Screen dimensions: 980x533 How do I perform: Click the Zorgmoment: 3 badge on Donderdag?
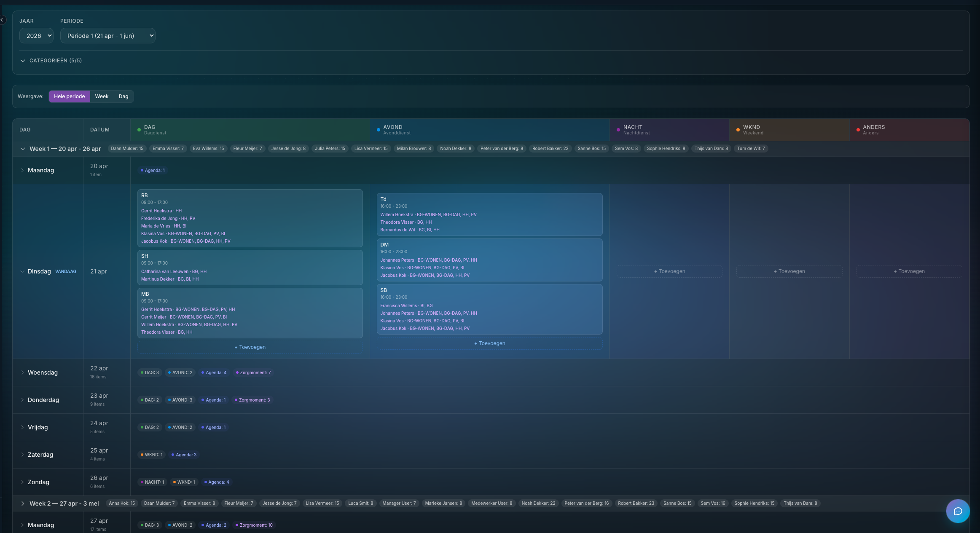(x=252, y=400)
